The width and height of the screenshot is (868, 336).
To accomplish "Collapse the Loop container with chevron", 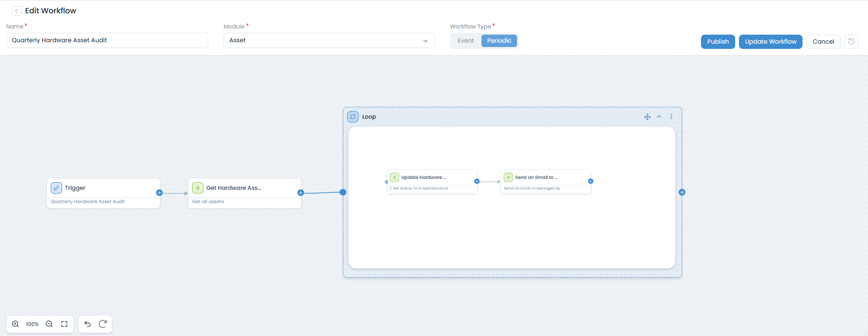I will point(659,117).
